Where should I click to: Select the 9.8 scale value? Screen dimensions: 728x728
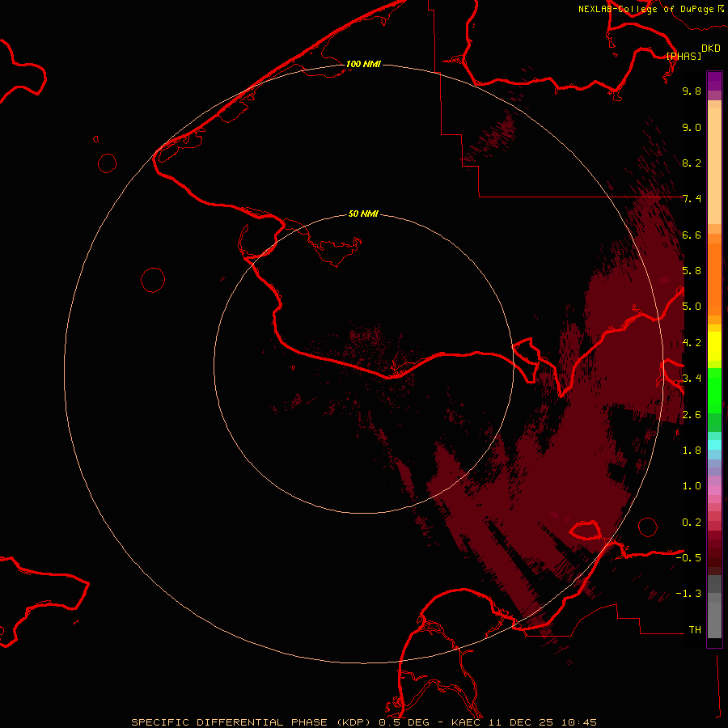[692, 91]
